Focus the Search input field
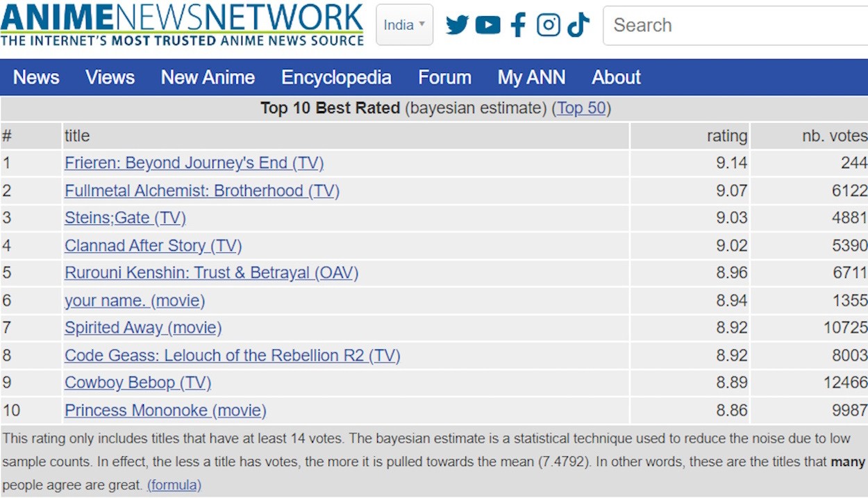This screenshot has height=498, width=868. tap(735, 25)
